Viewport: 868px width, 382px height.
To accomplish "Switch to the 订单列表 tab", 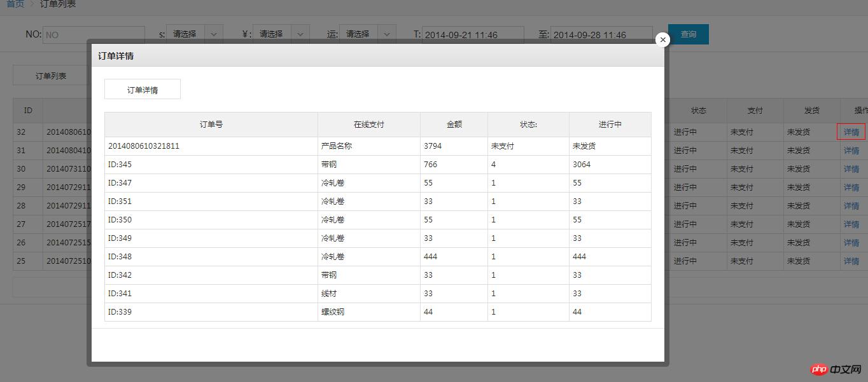I will point(51,75).
